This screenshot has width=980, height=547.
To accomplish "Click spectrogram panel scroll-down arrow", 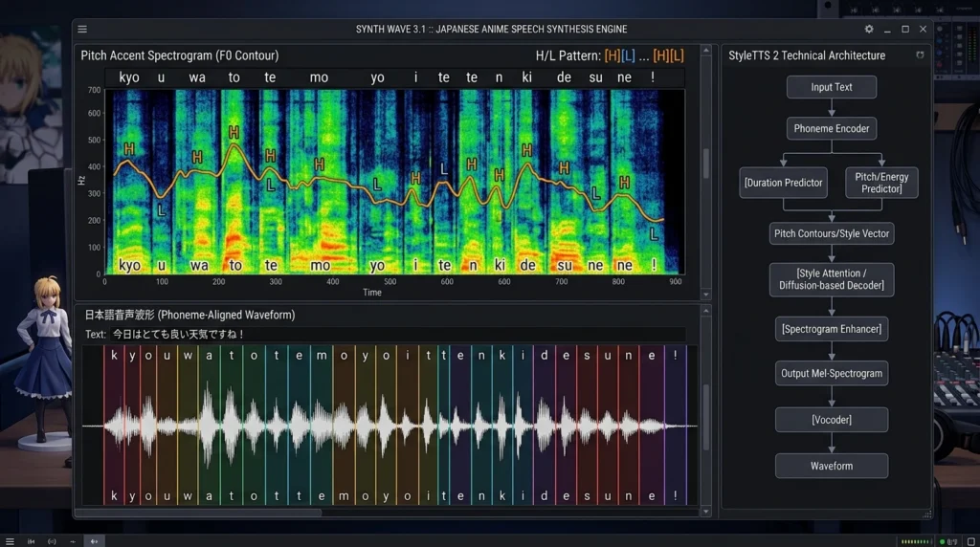I will pos(705,295).
